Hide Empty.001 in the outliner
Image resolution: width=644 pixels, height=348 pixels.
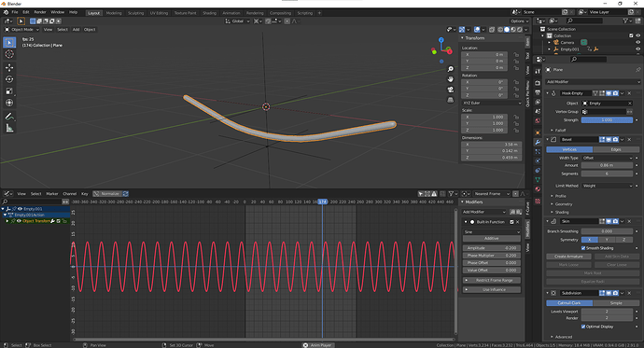pyautogui.click(x=637, y=49)
